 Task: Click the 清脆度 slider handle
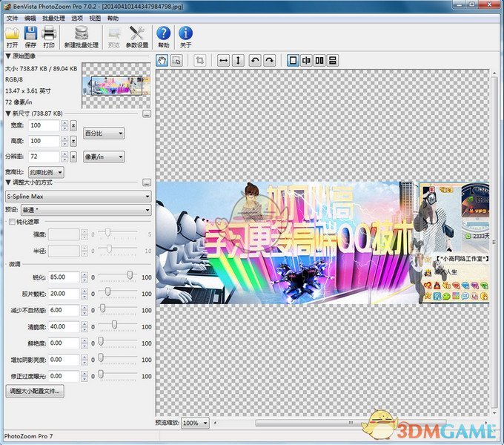point(114,324)
